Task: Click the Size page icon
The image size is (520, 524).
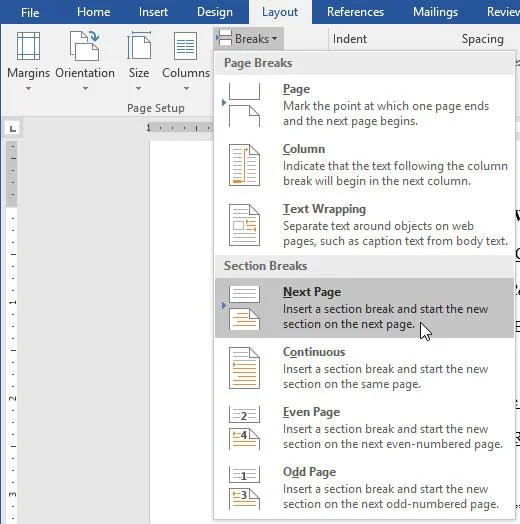Action: (x=139, y=45)
